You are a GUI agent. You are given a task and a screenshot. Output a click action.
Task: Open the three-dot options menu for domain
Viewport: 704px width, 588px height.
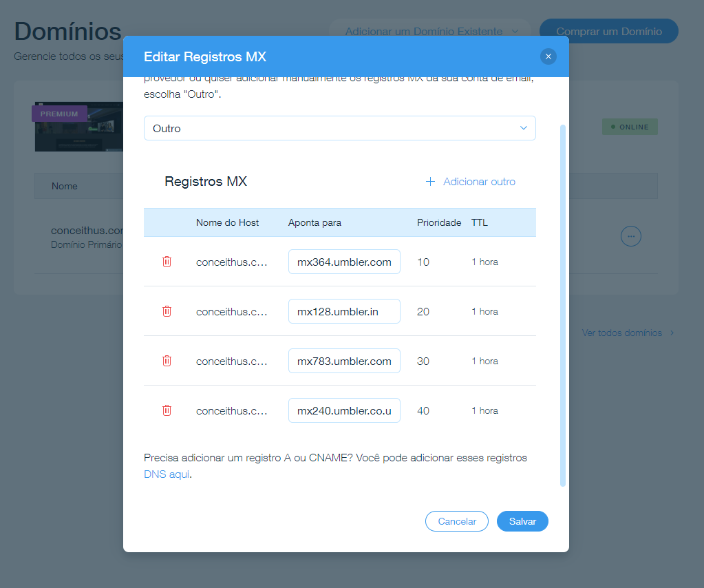pos(630,236)
